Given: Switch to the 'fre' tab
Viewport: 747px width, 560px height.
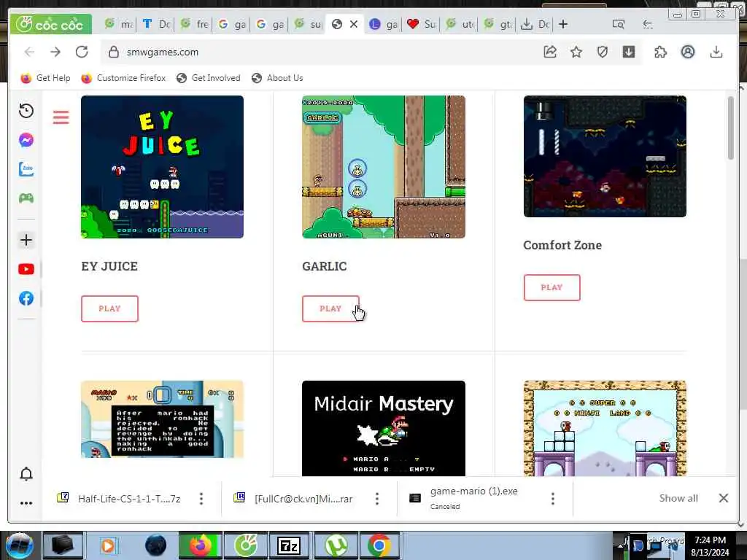Looking at the screenshot, I should click(x=194, y=24).
